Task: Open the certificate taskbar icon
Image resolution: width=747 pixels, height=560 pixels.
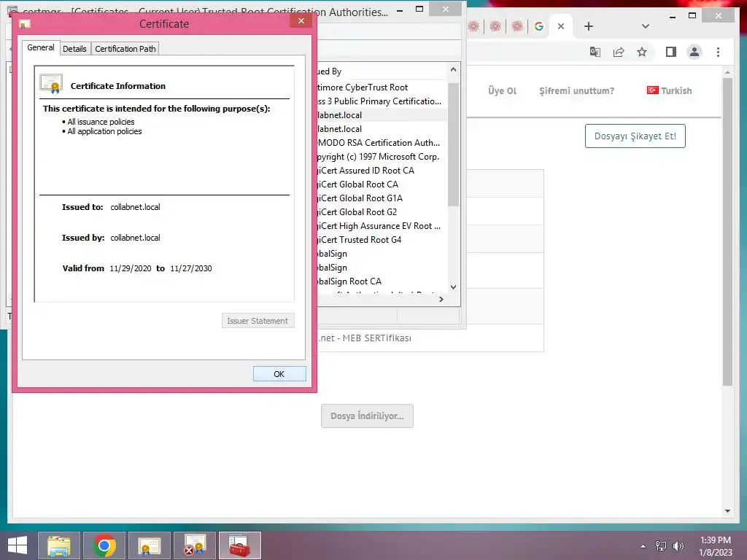Action: (150, 545)
